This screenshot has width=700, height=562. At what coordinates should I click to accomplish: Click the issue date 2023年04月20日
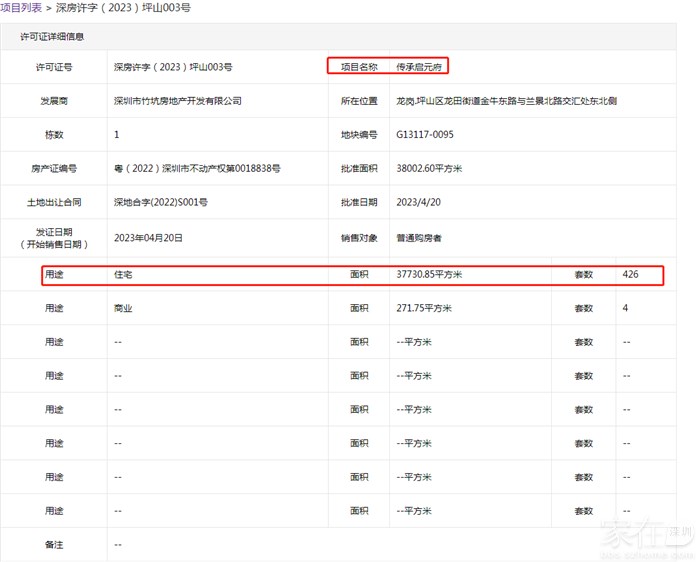coord(149,238)
